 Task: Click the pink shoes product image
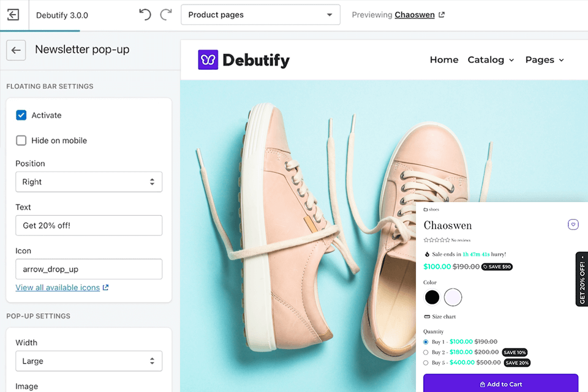point(300,233)
